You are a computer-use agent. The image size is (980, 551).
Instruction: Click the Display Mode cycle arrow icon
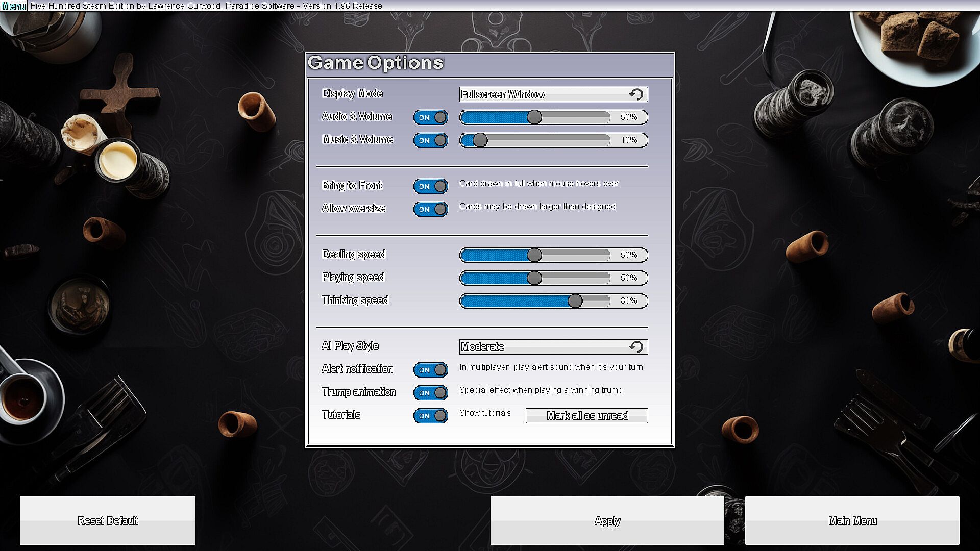click(x=636, y=94)
